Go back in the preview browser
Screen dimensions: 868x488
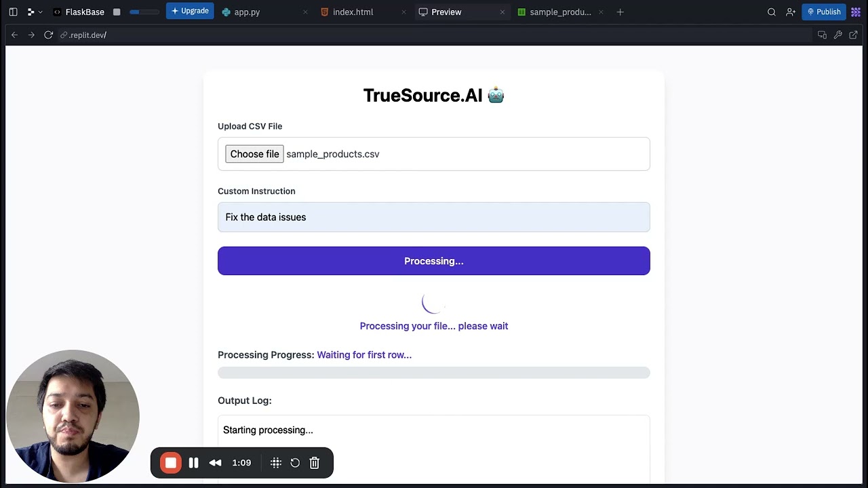pos(14,35)
